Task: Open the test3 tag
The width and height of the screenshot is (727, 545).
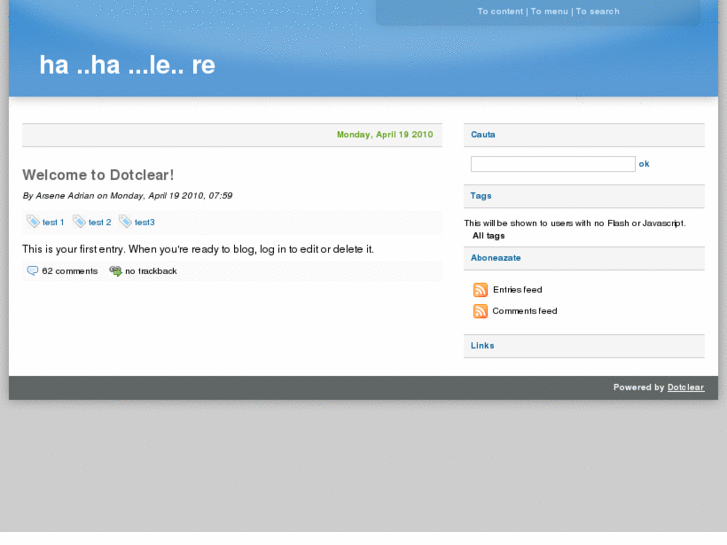Action: click(144, 222)
